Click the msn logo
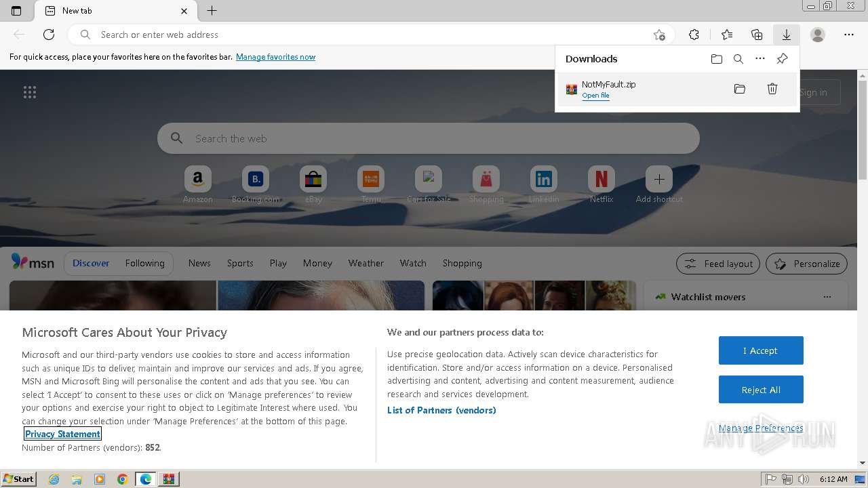Image resolution: width=868 pixels, height=488 pixels. [x=33, y=262]
